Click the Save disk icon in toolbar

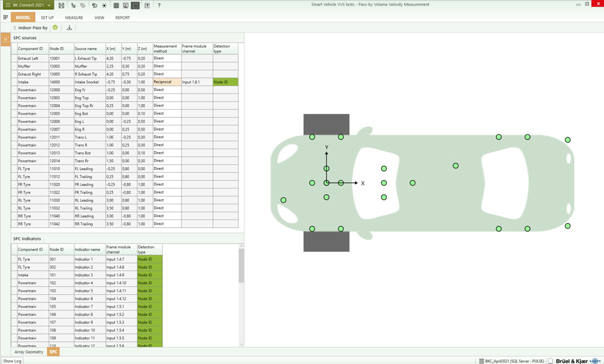click(61, 5)
